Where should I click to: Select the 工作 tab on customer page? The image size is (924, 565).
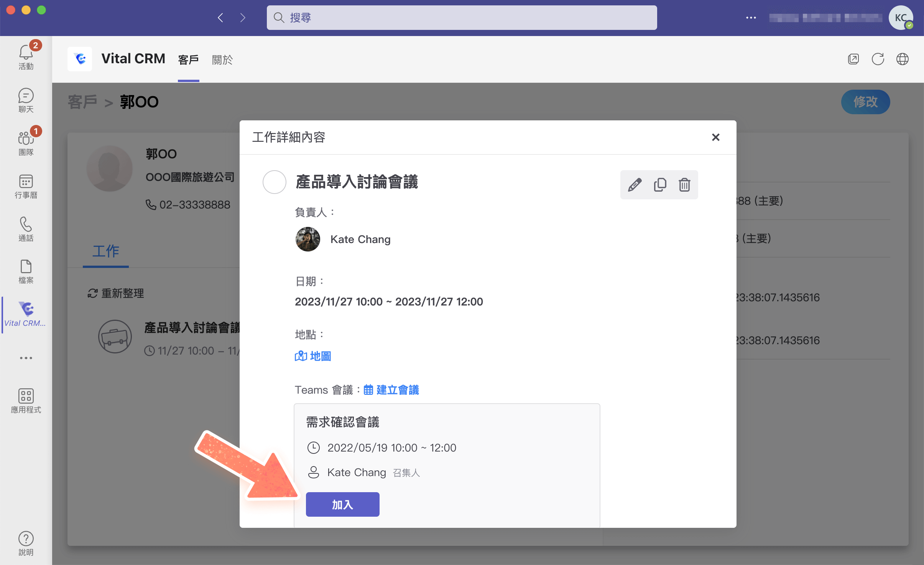point(105,252)
